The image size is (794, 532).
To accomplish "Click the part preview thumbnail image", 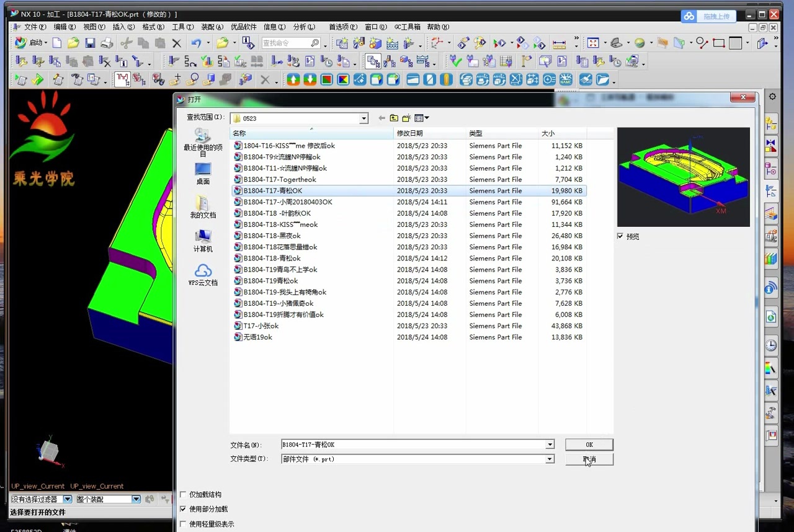I will pos(684,177).
